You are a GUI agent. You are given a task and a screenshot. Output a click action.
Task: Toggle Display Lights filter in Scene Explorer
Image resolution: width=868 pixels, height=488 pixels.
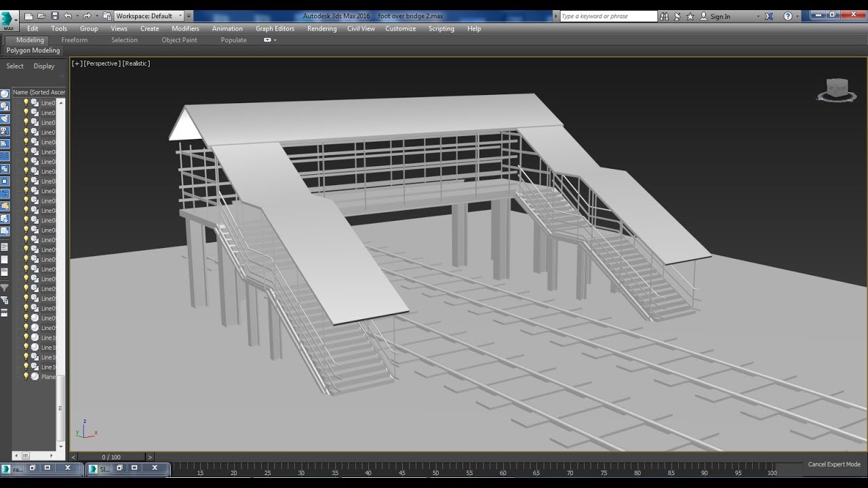click(x=5, y=119)
